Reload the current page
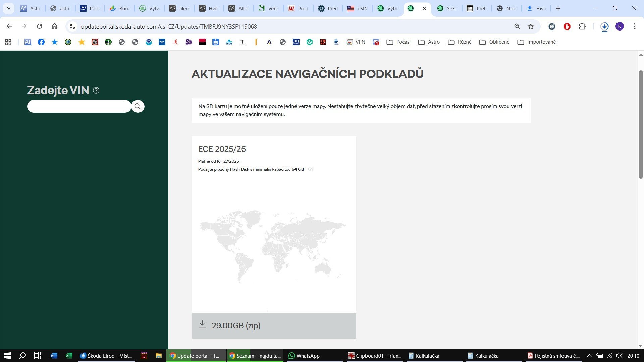644x362 pixels. click(x=39, y=26)
